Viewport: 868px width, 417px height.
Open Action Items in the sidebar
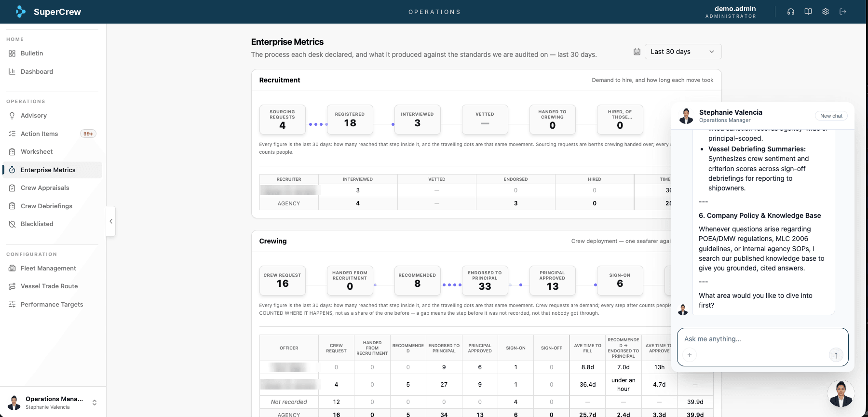pos(52,134)
